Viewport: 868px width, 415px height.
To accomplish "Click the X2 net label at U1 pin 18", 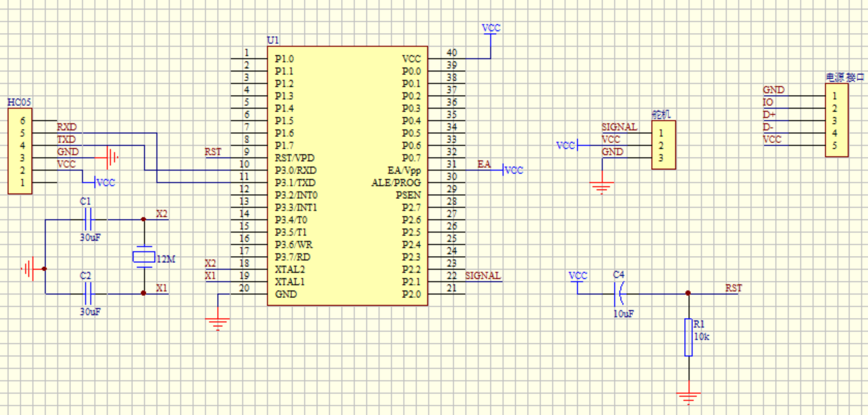I will point(211,264).
